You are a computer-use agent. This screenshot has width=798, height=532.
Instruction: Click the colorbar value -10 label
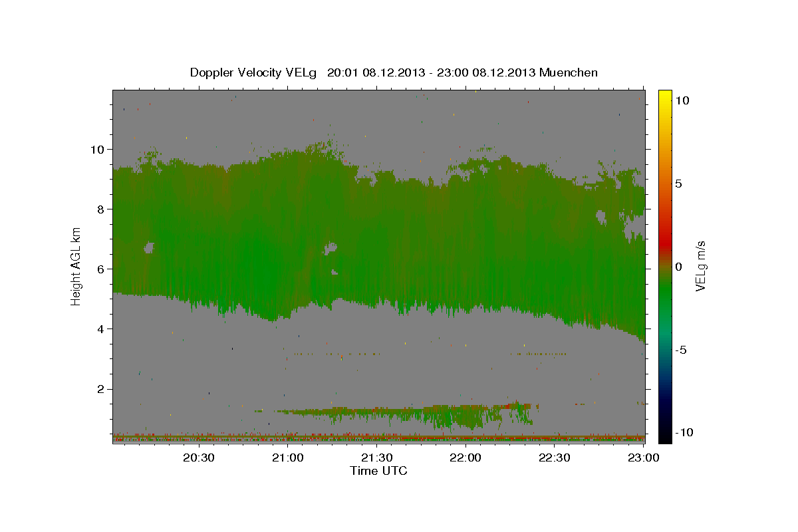click(684, 432)
